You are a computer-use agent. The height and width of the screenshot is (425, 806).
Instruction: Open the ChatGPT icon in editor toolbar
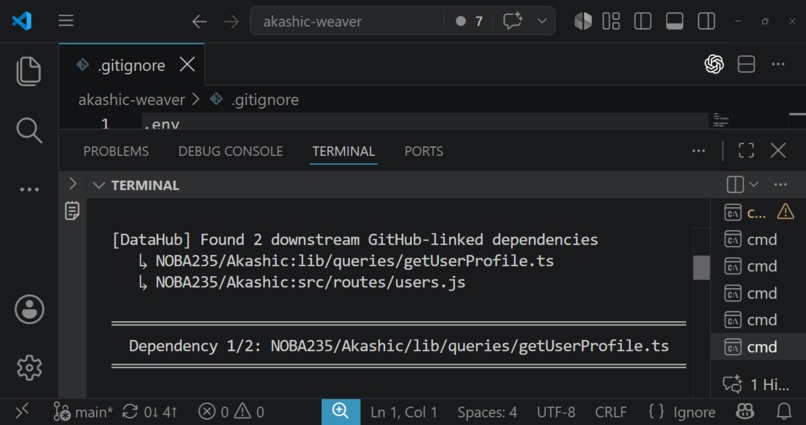tap(714, 64)
